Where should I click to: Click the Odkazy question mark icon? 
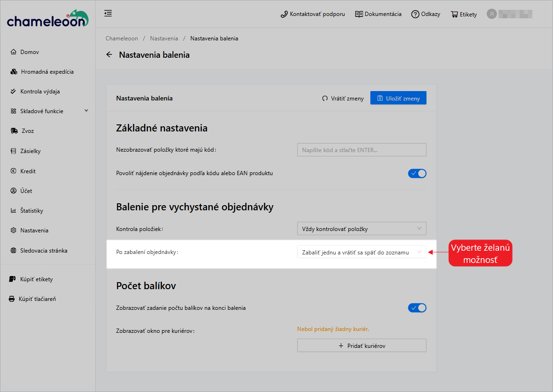415,14
